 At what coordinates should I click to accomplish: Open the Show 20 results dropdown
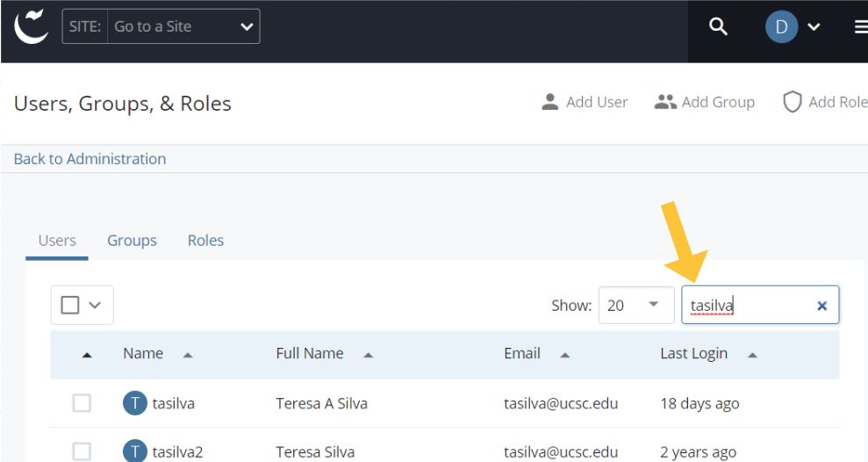click(x=636, y=306)
